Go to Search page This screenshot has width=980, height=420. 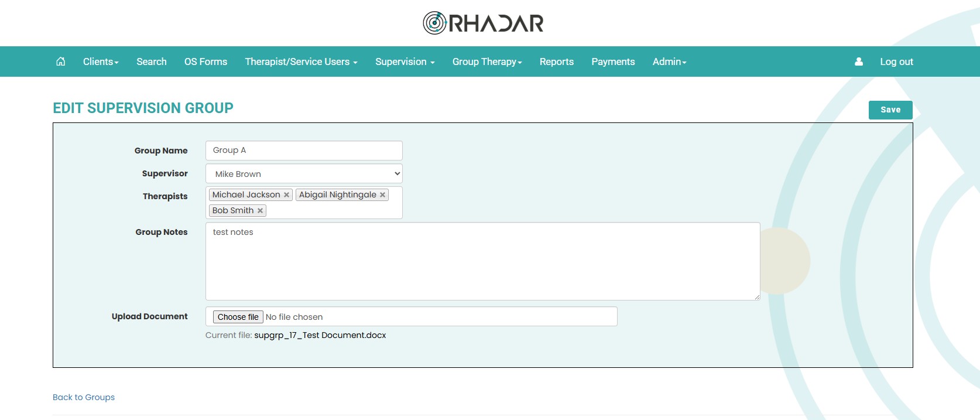152,62
